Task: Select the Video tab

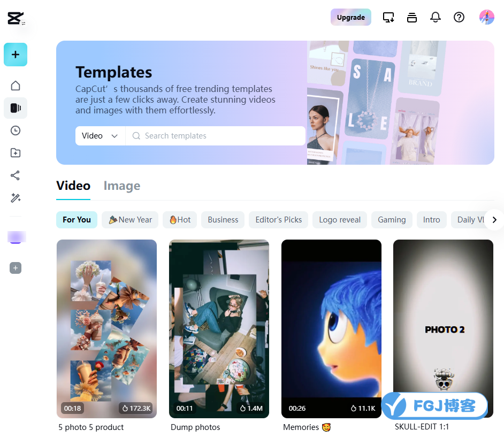Action: pyautogui.click(x=73, y=186)
